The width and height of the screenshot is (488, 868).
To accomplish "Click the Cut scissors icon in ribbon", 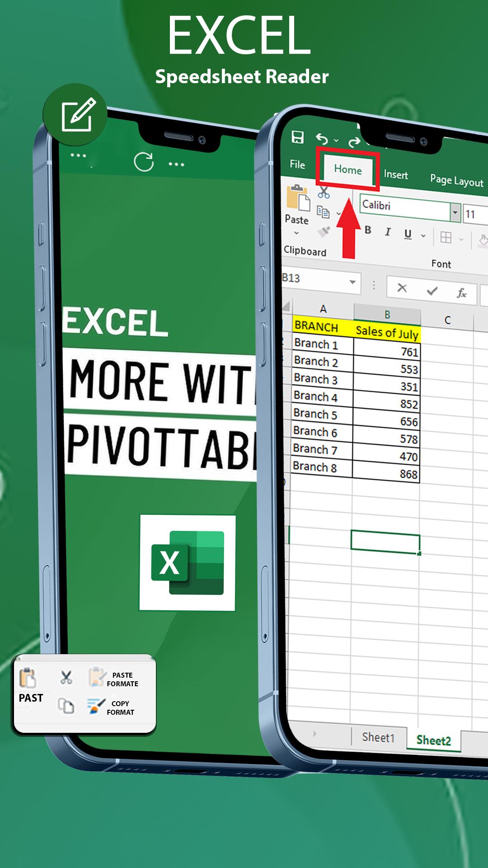I will pos(324,192).
